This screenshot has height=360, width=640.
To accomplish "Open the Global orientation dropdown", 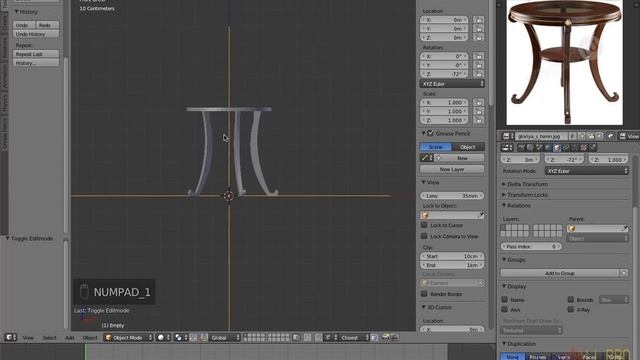I will 225,338.
